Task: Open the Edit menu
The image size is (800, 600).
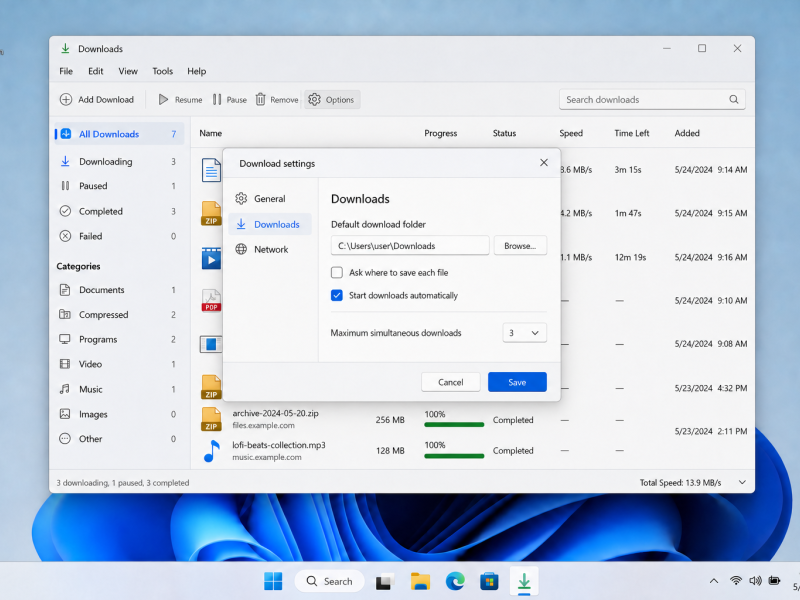Action: pyautogui.click(x=95, y=71)
